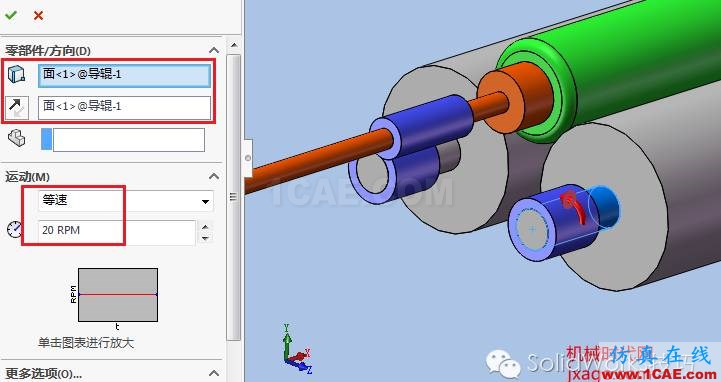The image size is (721, 382).
Task: Click the panel splitter collapse handle
Action: click(x=248, y=158)
